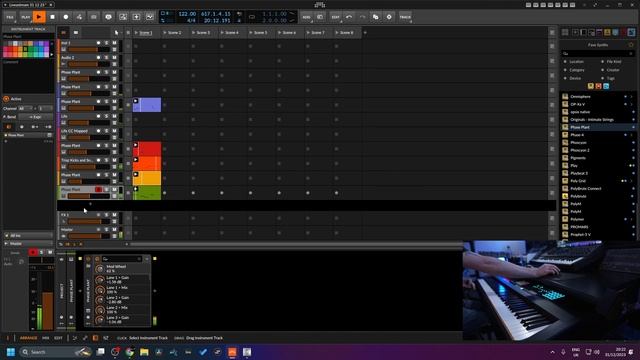Open the FILE menu
Viewport: 640px width, 360px height.
[x=10, y=17]
